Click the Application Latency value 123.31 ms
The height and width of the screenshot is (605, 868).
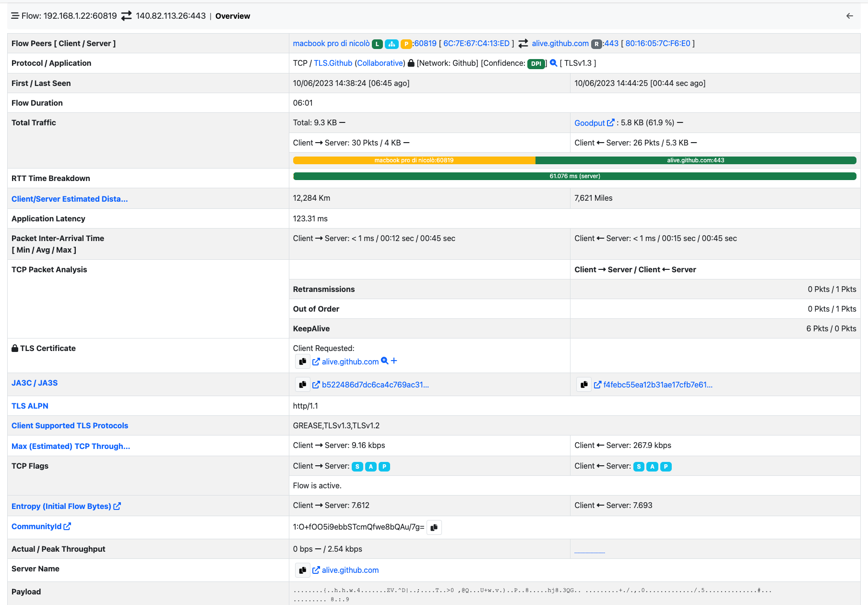click(310, 218)
